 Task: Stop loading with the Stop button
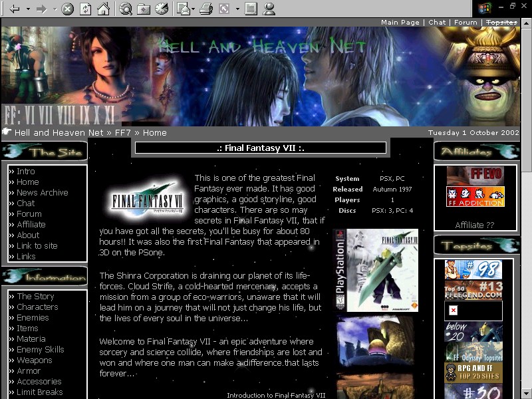67,9
